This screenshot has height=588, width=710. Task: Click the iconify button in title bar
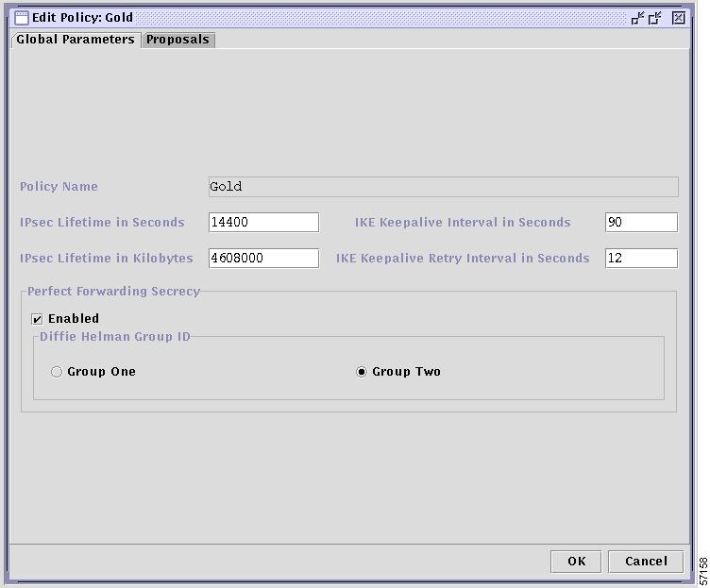(x=637, y=18)
